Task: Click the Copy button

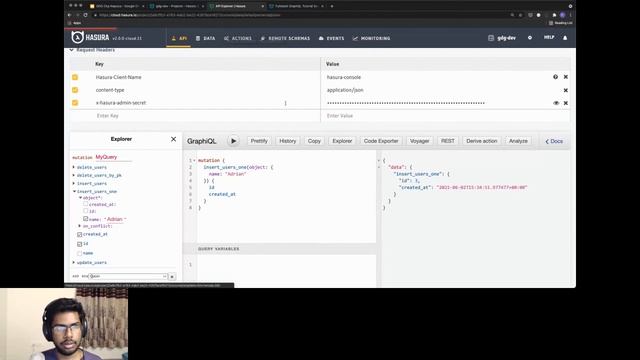Action: (x=314, y=141)
